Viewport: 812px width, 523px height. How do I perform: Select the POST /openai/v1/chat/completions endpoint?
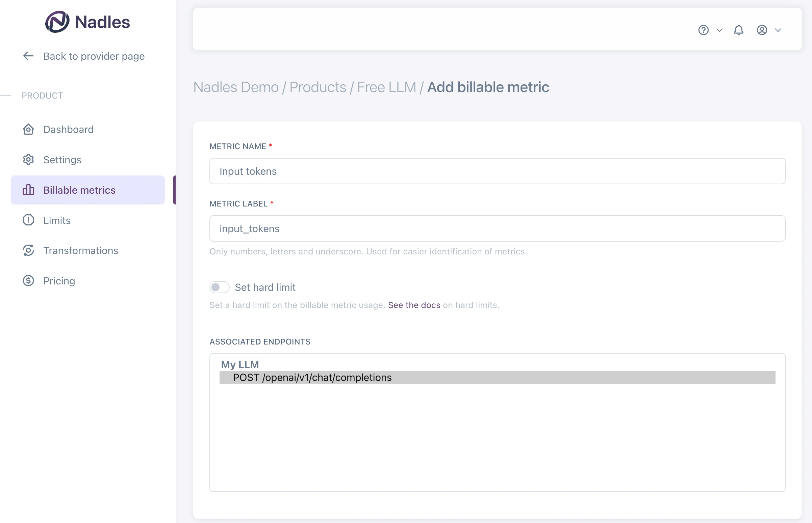point(312,377)
